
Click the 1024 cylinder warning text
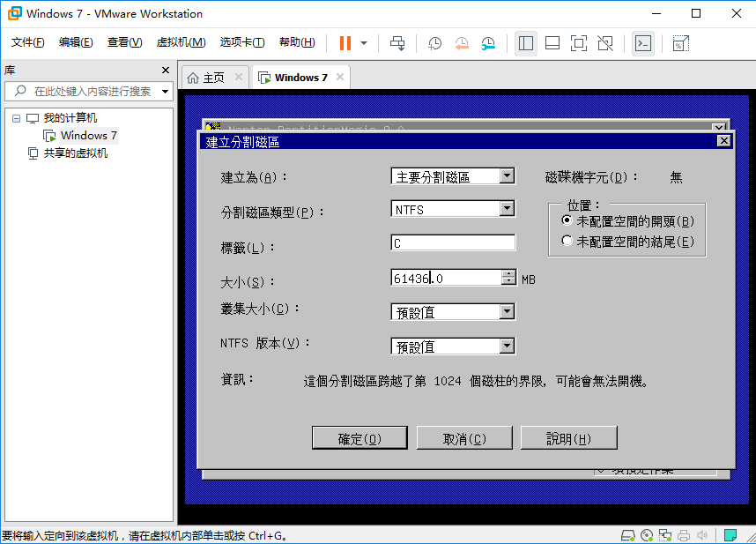tap(477, 382)
